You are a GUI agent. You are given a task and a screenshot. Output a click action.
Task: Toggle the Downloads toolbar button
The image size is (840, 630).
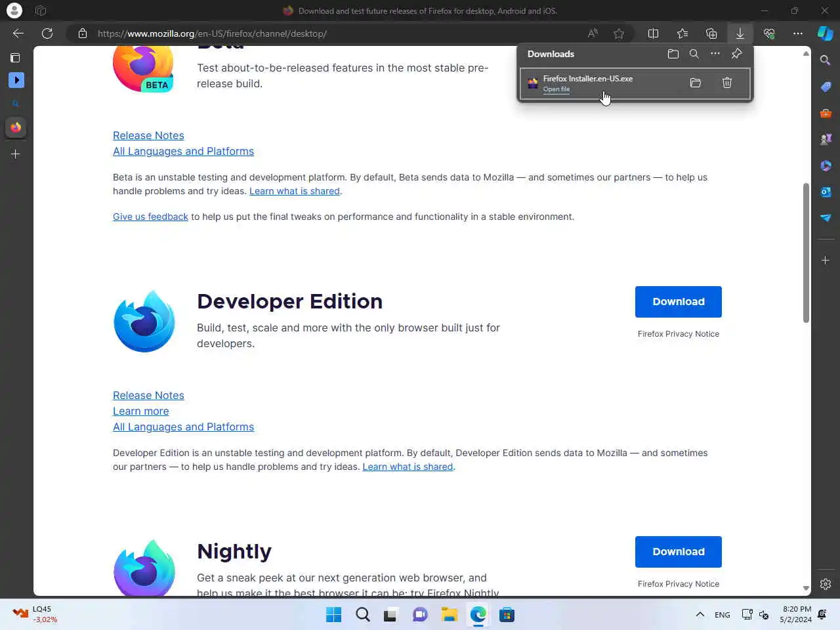coord(740,33)
